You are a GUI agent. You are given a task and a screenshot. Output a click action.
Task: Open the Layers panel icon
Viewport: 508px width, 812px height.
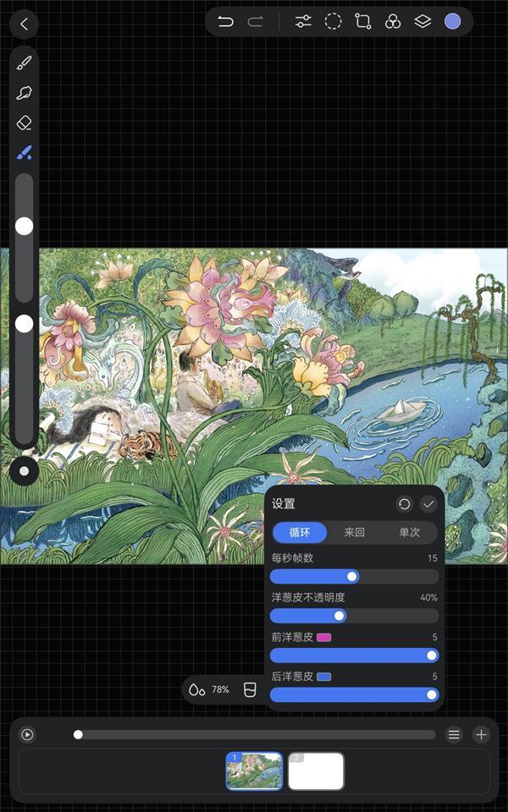422,22
